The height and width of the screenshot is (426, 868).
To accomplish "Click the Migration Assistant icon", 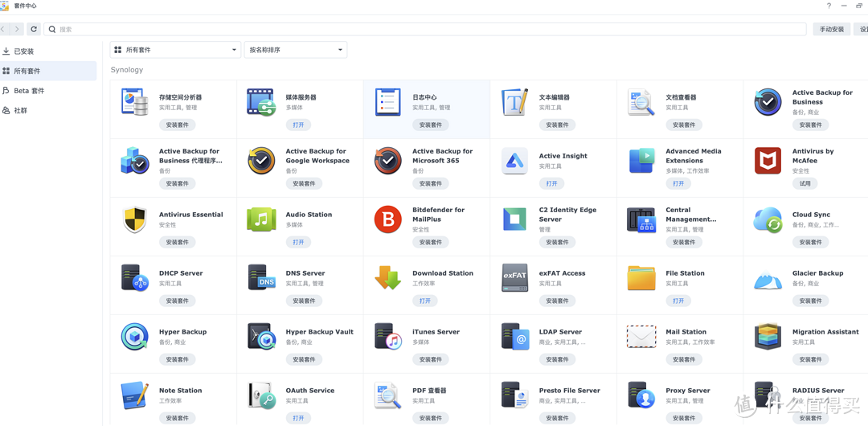I will click(768, 337).
